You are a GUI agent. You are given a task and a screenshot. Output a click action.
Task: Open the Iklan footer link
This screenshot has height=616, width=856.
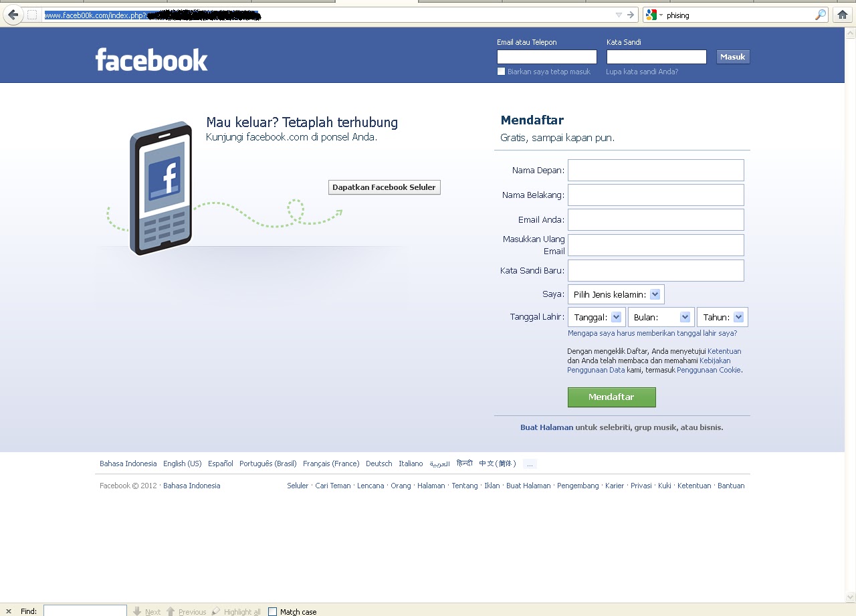pyautogui.click(x=492, y=486)
